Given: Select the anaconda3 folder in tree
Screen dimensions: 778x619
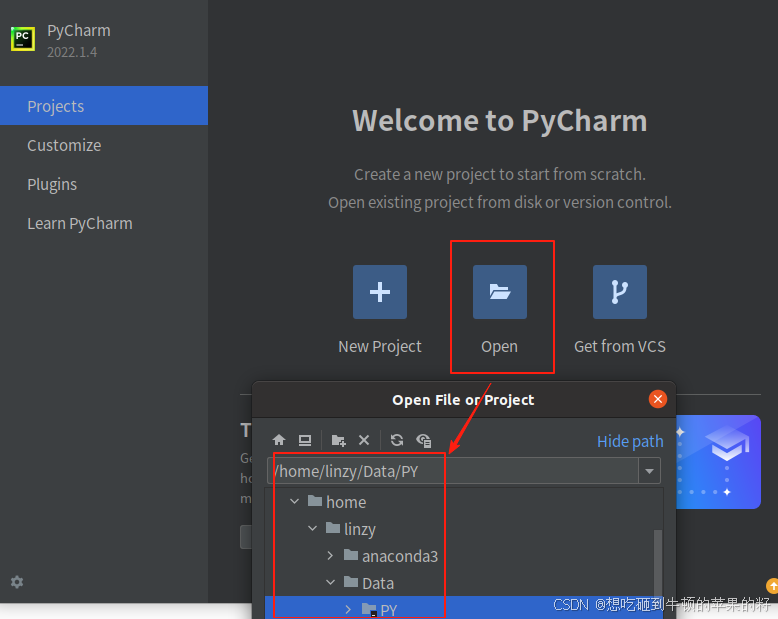Looking at the screenshot, I should pos(391,556).
